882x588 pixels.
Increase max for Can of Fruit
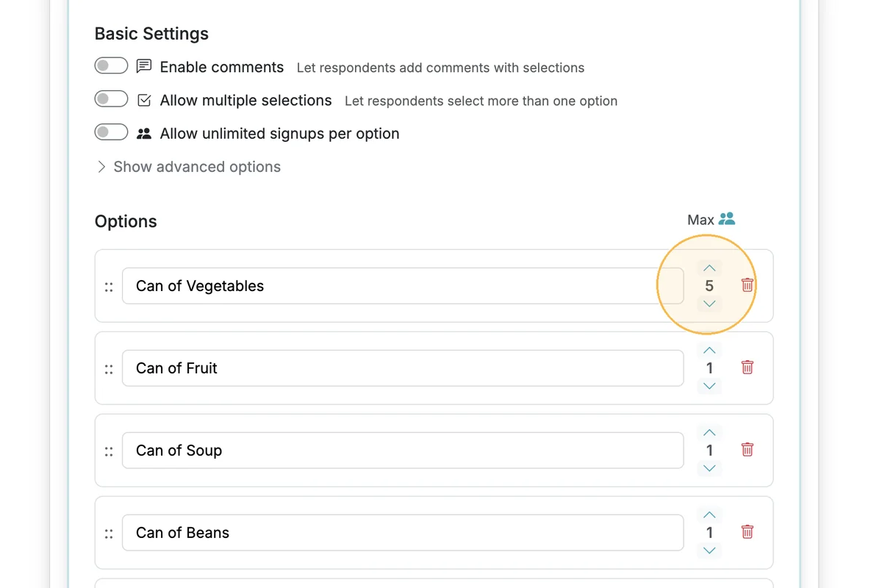pyautogui.click(x=709, y=351)
